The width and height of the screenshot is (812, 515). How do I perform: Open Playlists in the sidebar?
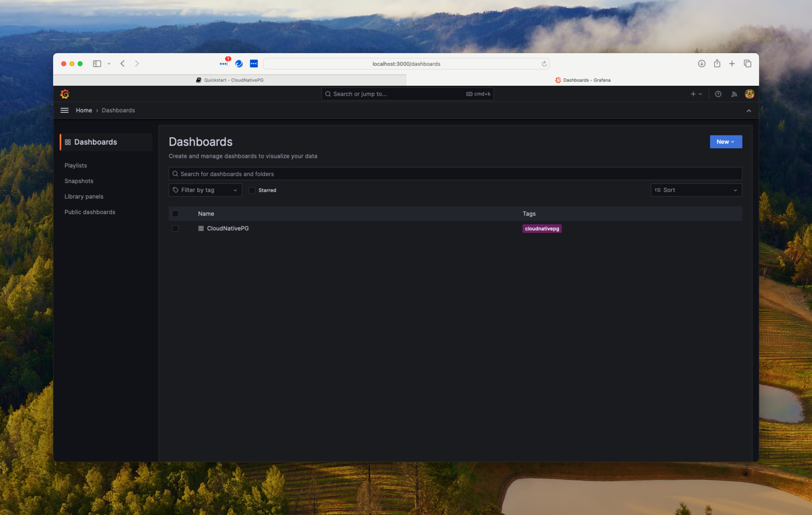coord(76,165)
